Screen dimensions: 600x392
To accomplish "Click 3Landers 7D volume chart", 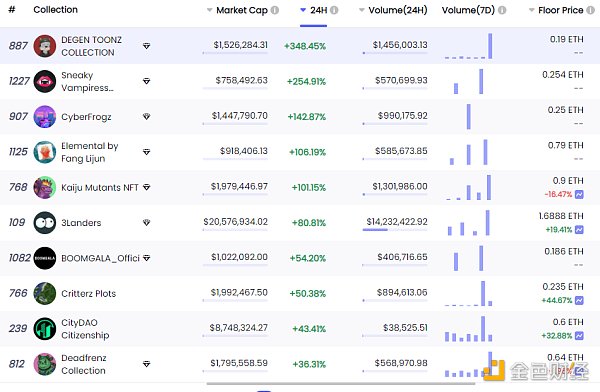I will point(469,222).
